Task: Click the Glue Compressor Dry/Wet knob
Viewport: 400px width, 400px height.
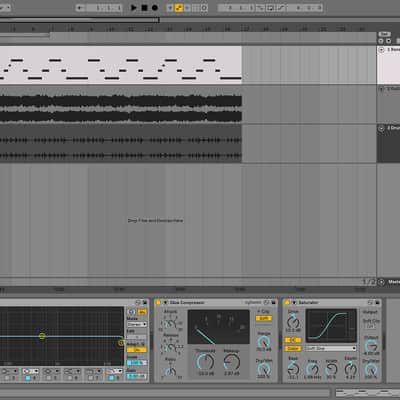Action: click(263, 369)
